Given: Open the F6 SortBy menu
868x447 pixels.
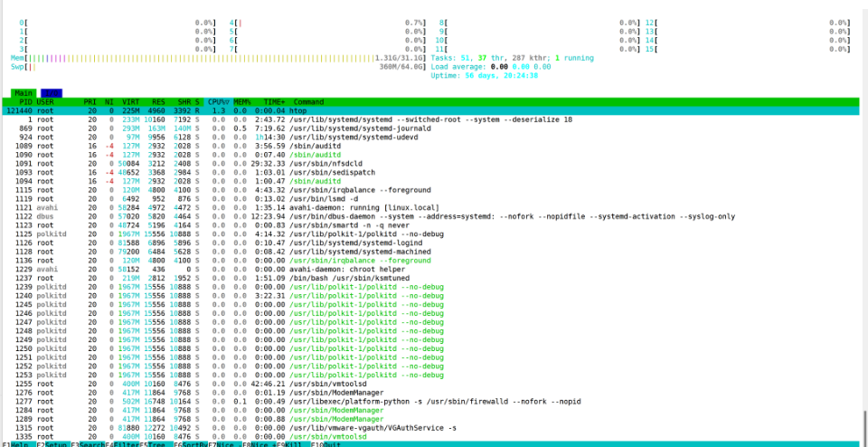Looking at the screenshot, I should coord(191,444).
